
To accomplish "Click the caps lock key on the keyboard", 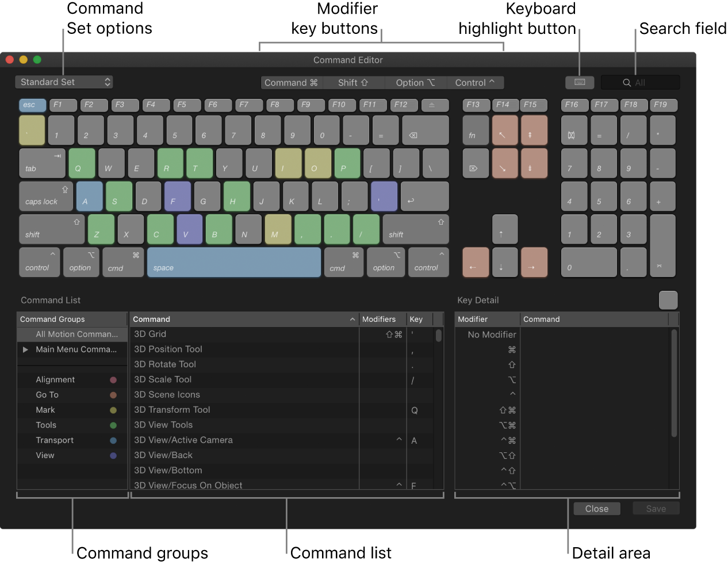I will click(x=45, y=196).
